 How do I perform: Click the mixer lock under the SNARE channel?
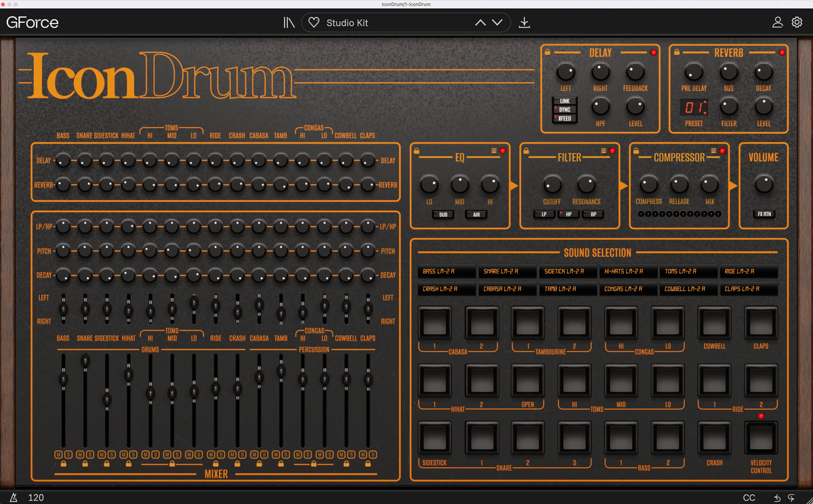tap(85, 464)
